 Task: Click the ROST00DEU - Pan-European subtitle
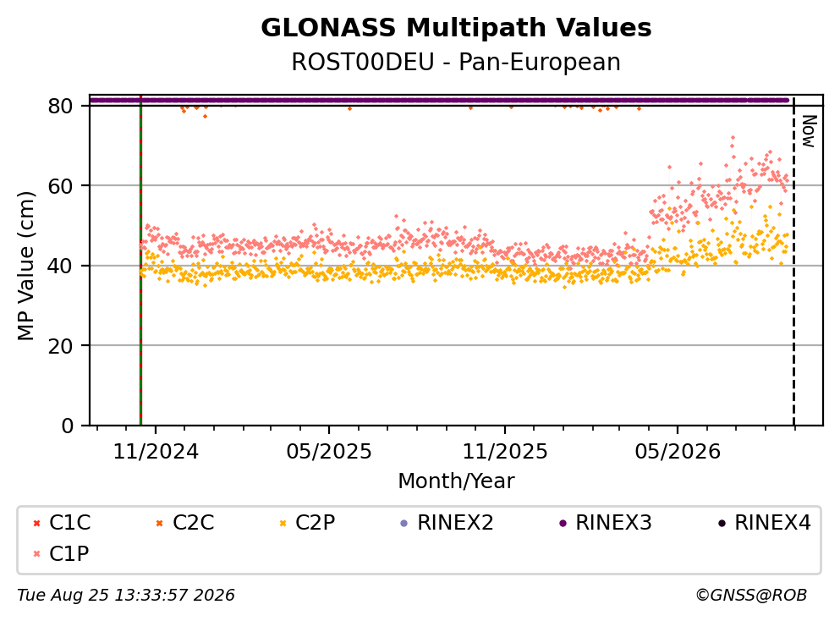click(x=456, y=63)
